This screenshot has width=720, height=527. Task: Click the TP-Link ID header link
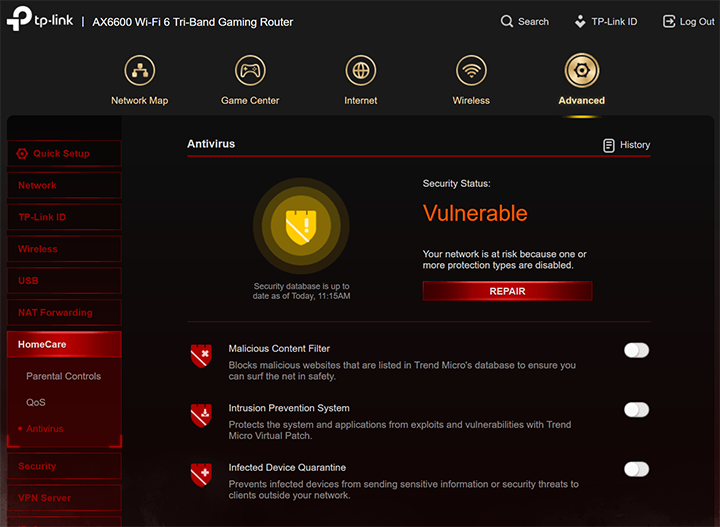[x=606, y=22]
